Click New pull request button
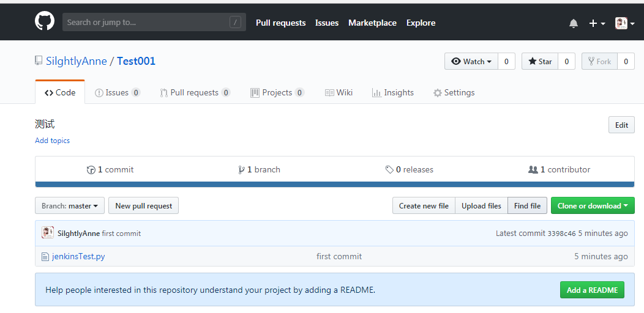This screenshot has height=313, width=644. tap(143, 206)
